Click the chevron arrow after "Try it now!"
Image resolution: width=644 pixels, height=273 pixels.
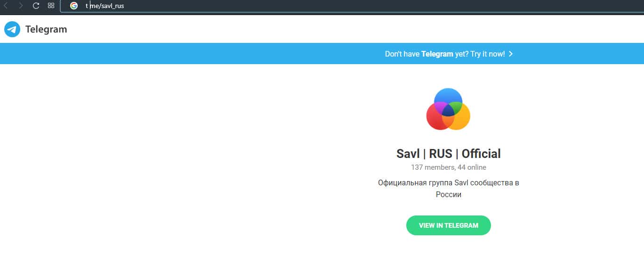pyautogui.click(x=511, y=54)
